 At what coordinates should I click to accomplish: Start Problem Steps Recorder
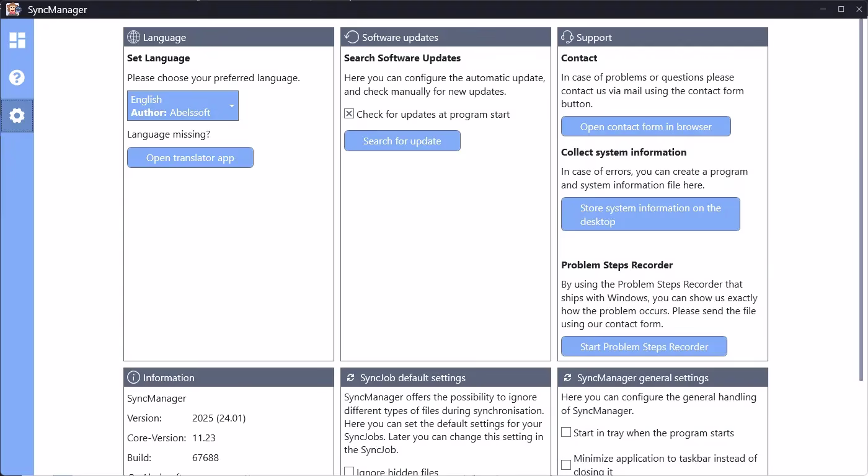(x=644, y=346)
